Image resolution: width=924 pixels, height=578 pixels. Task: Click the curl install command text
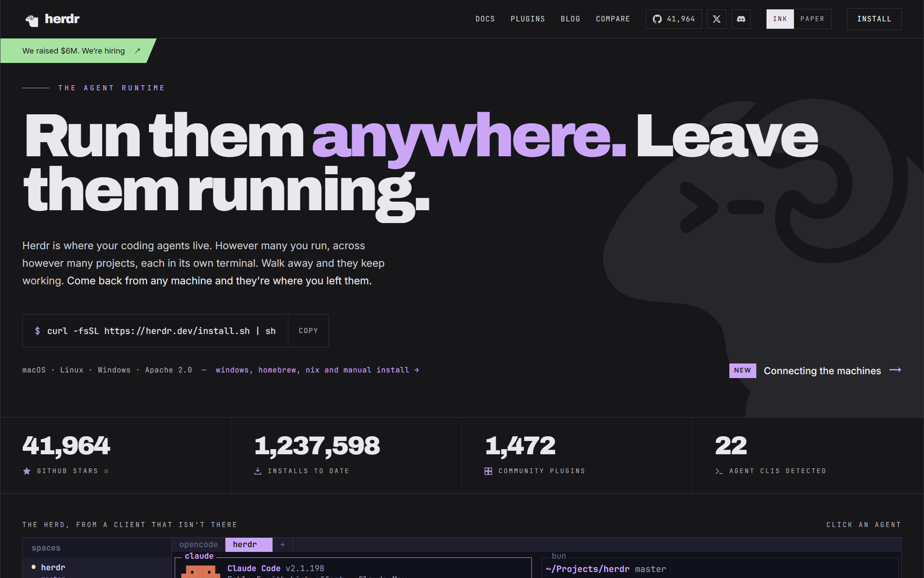click(x=161, y=331)
